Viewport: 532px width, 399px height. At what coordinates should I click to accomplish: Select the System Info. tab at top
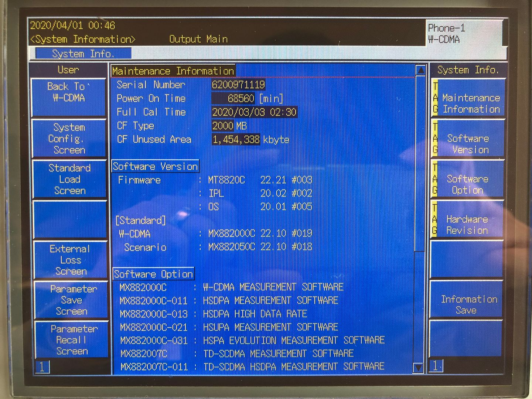click(83, 54)
